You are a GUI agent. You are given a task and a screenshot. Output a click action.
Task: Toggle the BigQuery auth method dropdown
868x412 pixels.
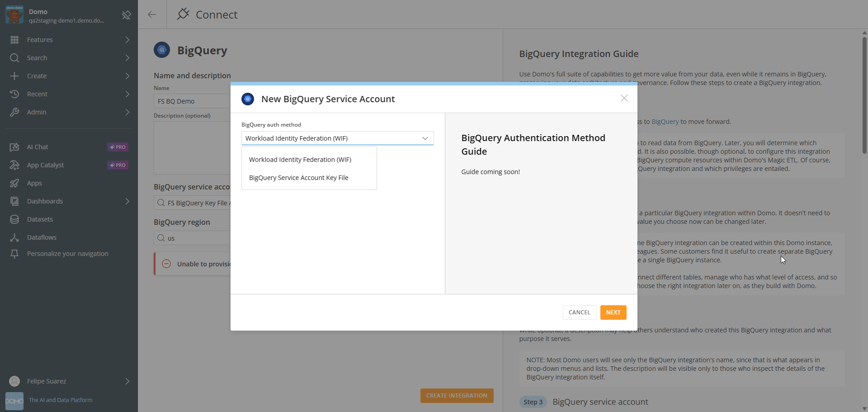click(x=338, y=138)
